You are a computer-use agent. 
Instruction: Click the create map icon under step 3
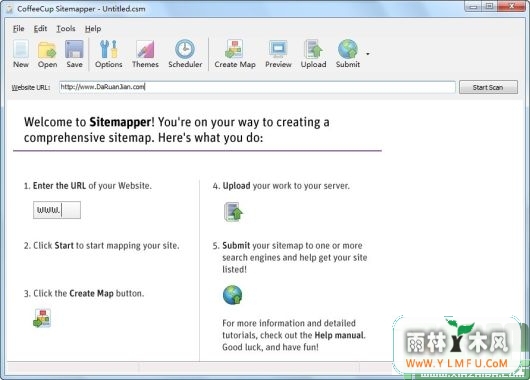pos(42,318)
